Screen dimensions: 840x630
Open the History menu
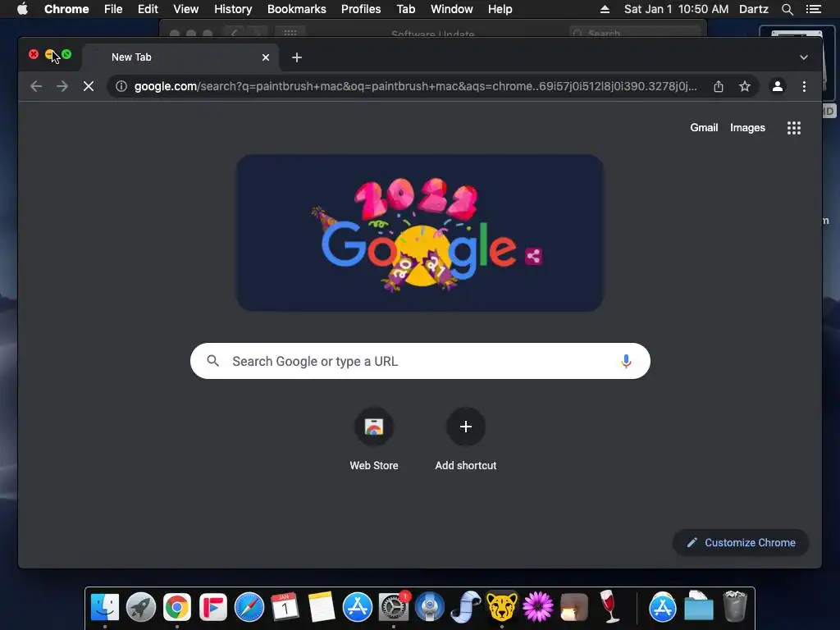233,9
